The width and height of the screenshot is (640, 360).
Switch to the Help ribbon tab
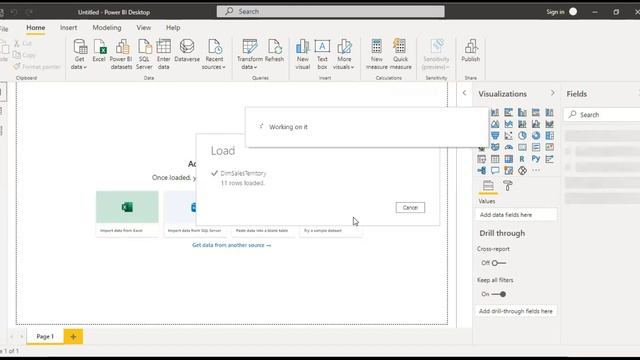click(173, 27)
